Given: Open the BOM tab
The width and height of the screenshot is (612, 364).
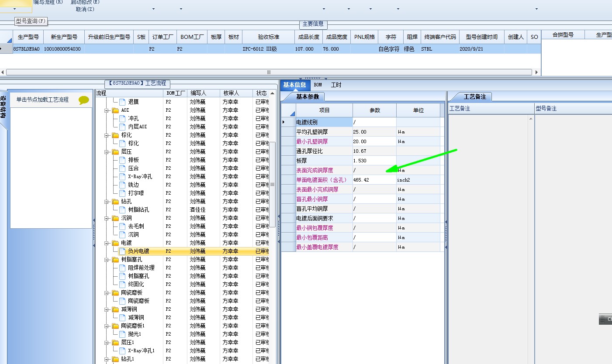Looking at the screenshot, I should (x=318, y=85).
